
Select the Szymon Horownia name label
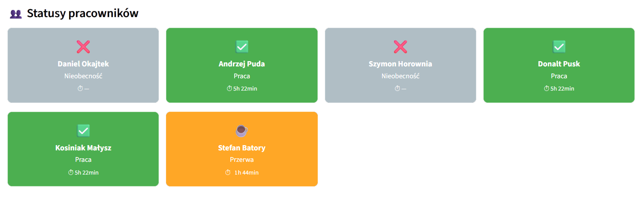coord(400,64)
